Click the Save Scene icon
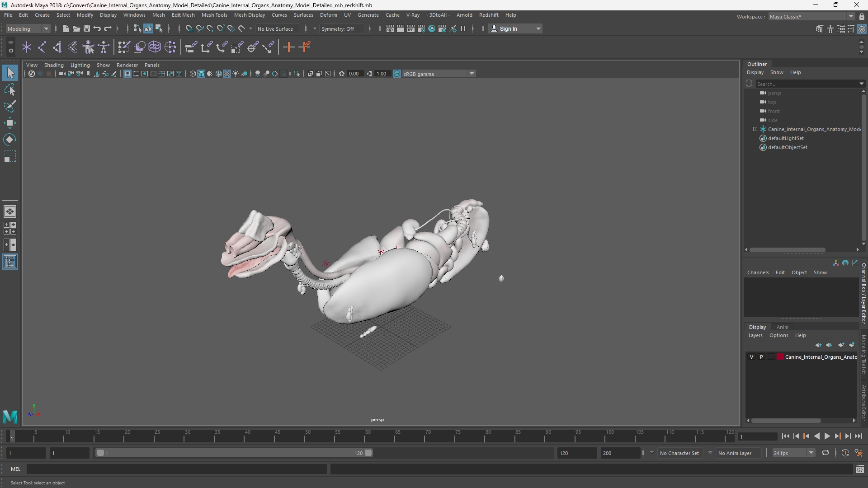 [x=86, y=28]
